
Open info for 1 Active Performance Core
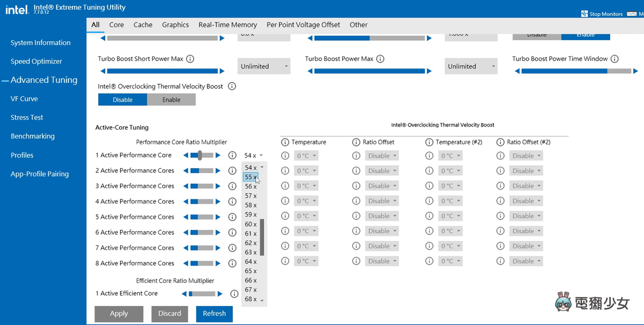coord(232,155)
